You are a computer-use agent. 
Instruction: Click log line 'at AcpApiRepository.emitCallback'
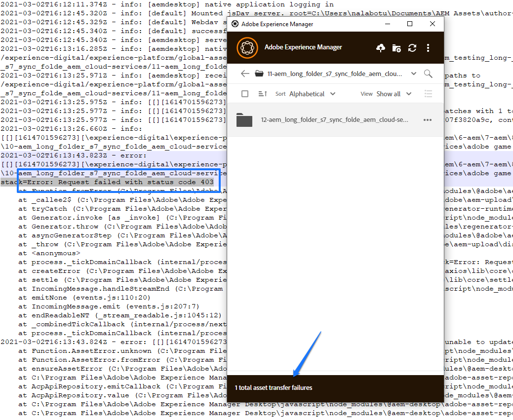pos(122,386)
